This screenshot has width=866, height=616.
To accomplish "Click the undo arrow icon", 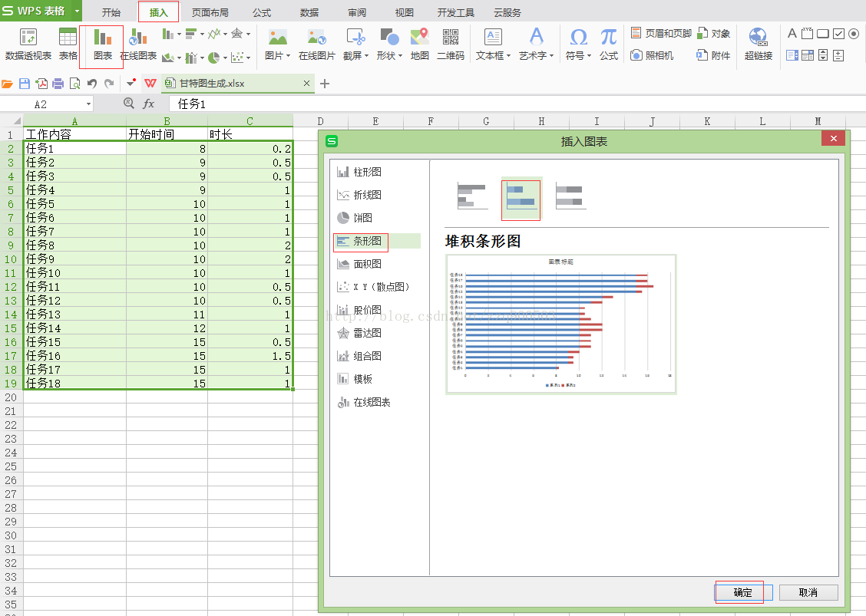I will tap(91, 84).
